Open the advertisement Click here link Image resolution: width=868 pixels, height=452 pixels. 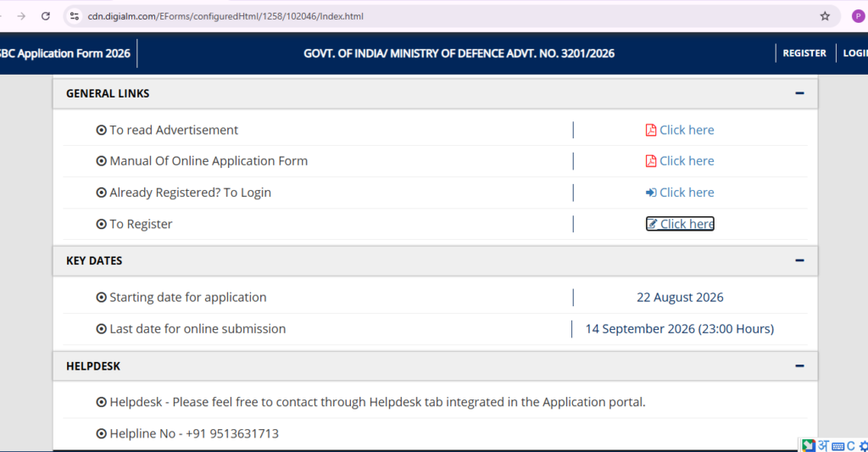click(687, 130)
